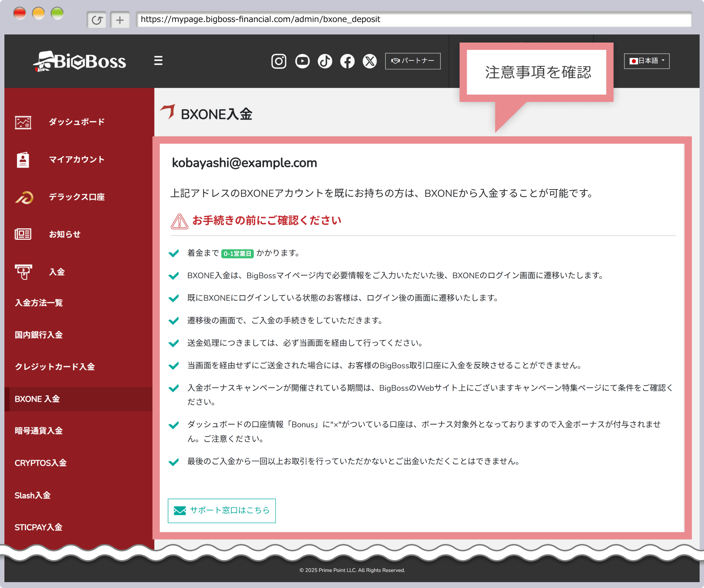The height and width of the screenshot is (588, 704).
Task: Select お知らせ in the sidebar
Action: click(65, 234)
